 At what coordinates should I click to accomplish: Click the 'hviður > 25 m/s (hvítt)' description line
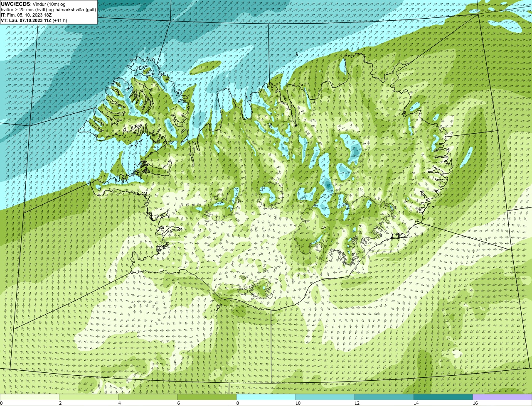(x=48, y=10)
